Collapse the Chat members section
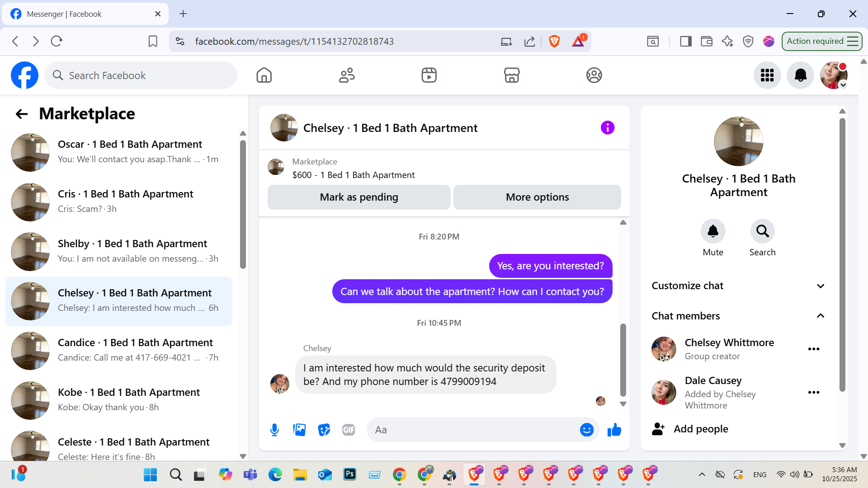868x488 pixels. pos(738,316)
